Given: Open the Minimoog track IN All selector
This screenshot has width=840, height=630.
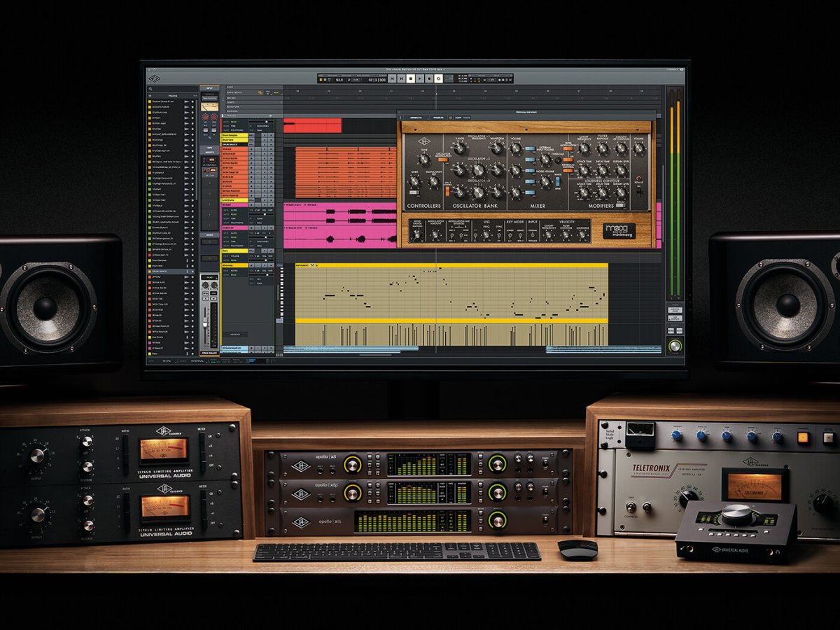Looking at the screenshot, I should click(x=258, y=279).
